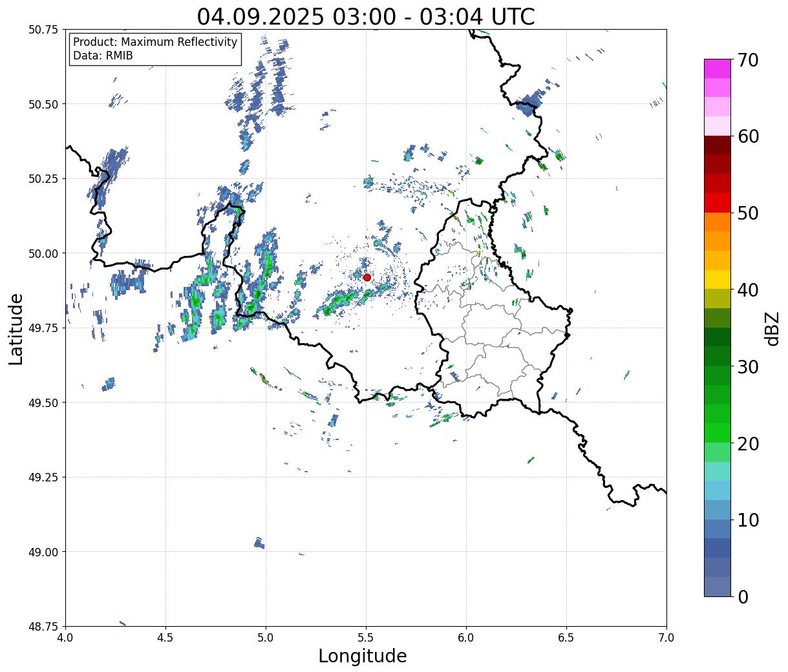Click the plot title 04.09.2025 03:00 - 03:04 UTC
The width and height of the screenshot is (788, 672).
pos(366,16)
